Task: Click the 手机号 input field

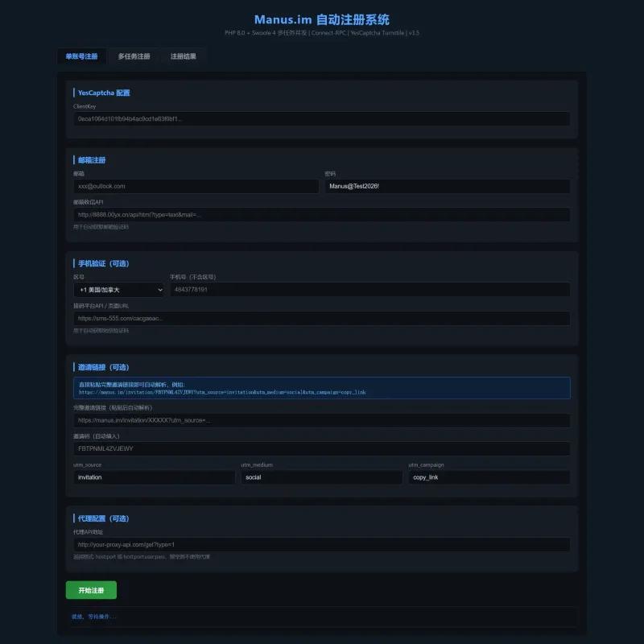Action: pyautogui.click(x=369, y=290)
